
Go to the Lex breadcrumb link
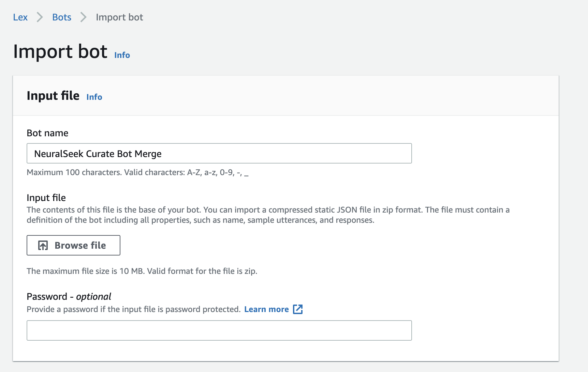tap(20, 17)
